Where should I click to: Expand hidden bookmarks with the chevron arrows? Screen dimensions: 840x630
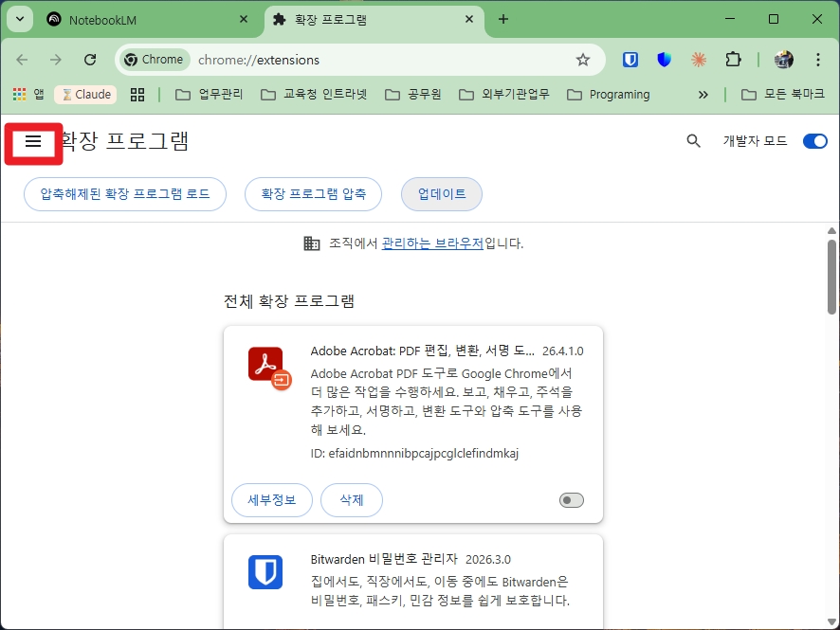(x=703, y=94)
